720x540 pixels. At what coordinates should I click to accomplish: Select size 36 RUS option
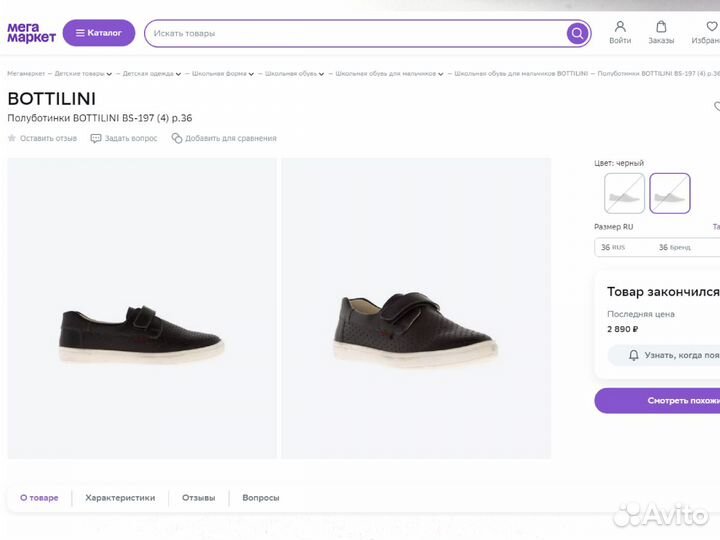(x=612, y=247)
